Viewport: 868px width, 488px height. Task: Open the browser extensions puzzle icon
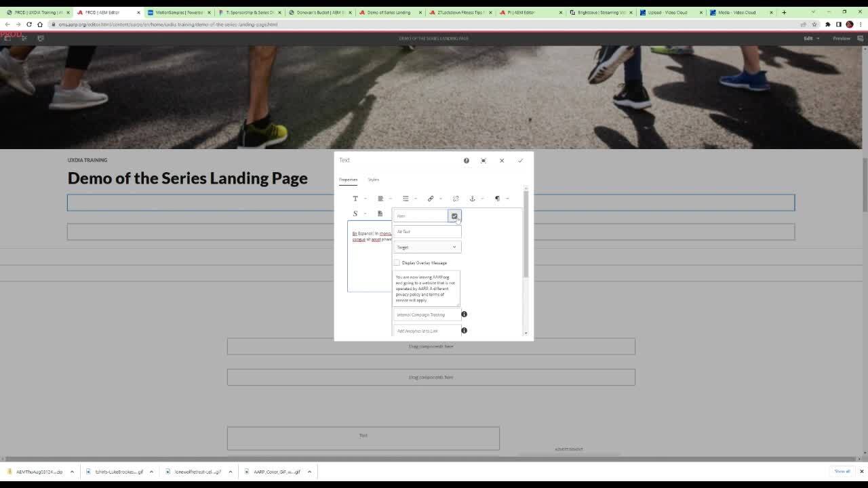[x=827, y=24]
